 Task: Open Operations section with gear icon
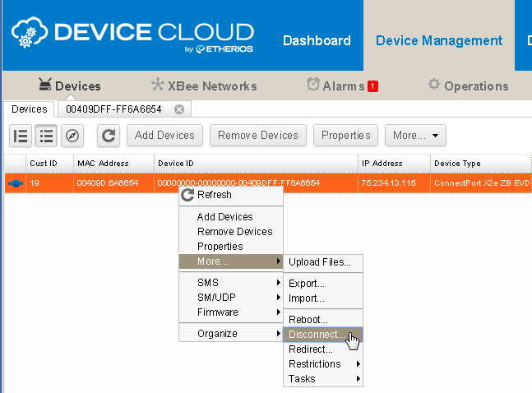click(x=468, y=86)
